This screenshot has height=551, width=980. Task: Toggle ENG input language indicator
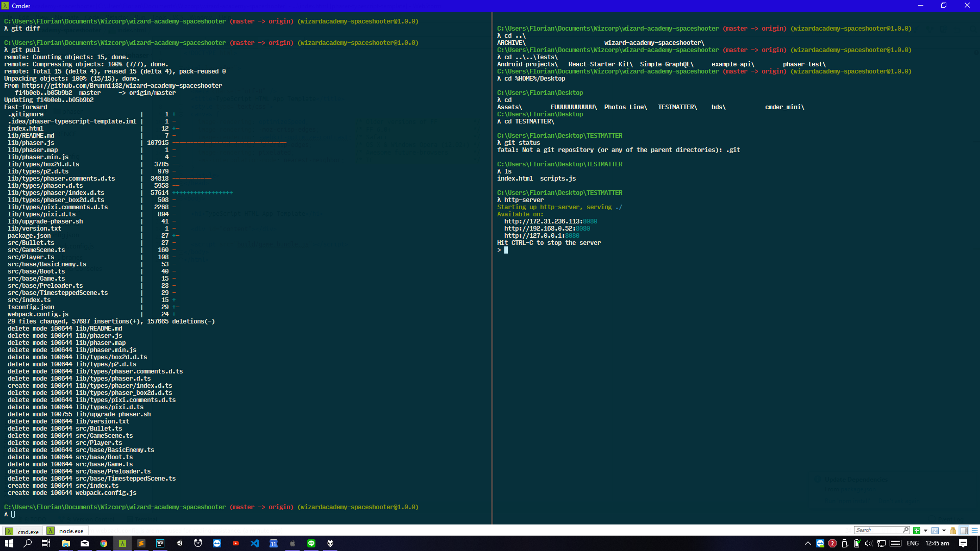913,543
